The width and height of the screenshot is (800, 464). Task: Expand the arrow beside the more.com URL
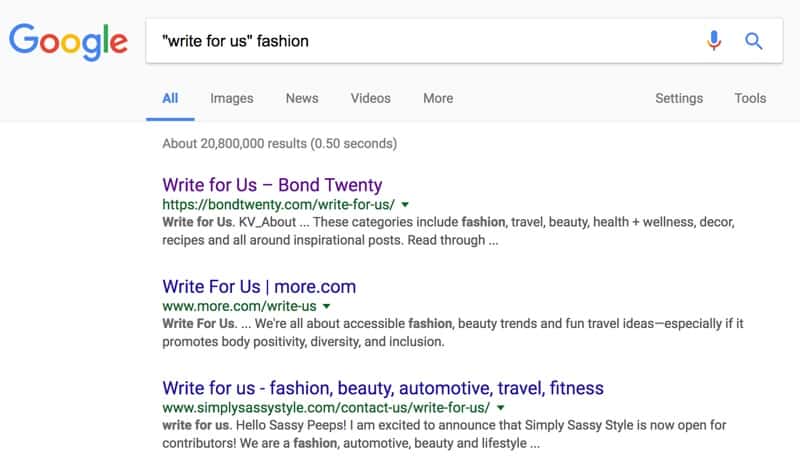click(x=326, y=306)
